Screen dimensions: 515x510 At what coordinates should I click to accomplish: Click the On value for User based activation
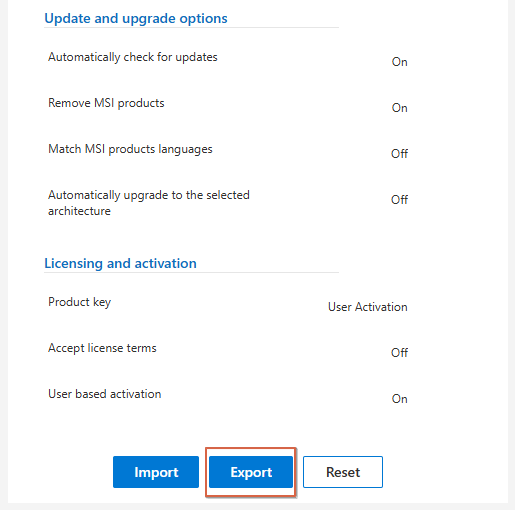click(399, 399)
